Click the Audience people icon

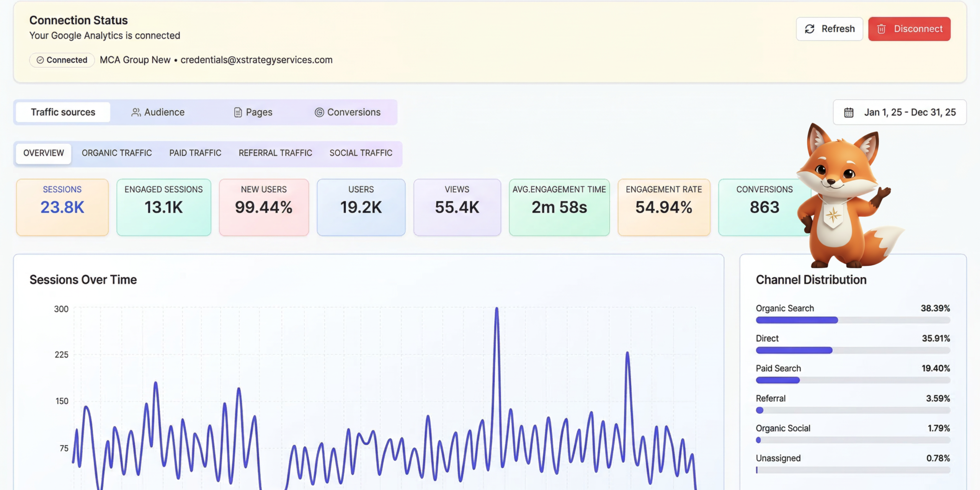click(x=136, y=112)
